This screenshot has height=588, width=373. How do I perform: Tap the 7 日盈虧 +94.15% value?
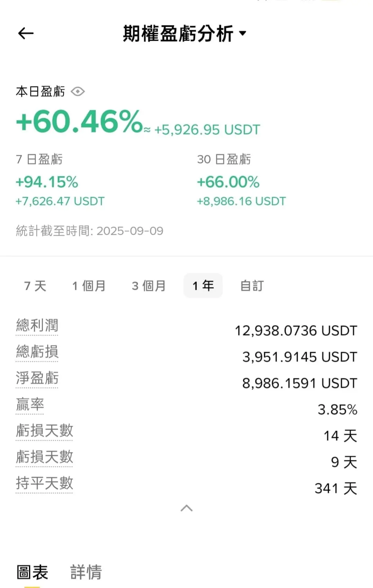click(47, 182)
